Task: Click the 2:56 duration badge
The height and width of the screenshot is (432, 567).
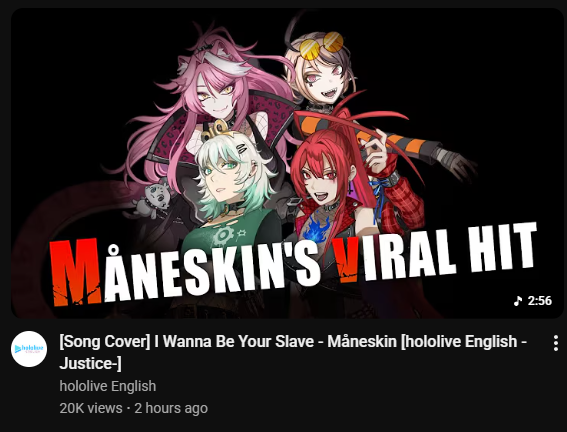Action: 533,301
